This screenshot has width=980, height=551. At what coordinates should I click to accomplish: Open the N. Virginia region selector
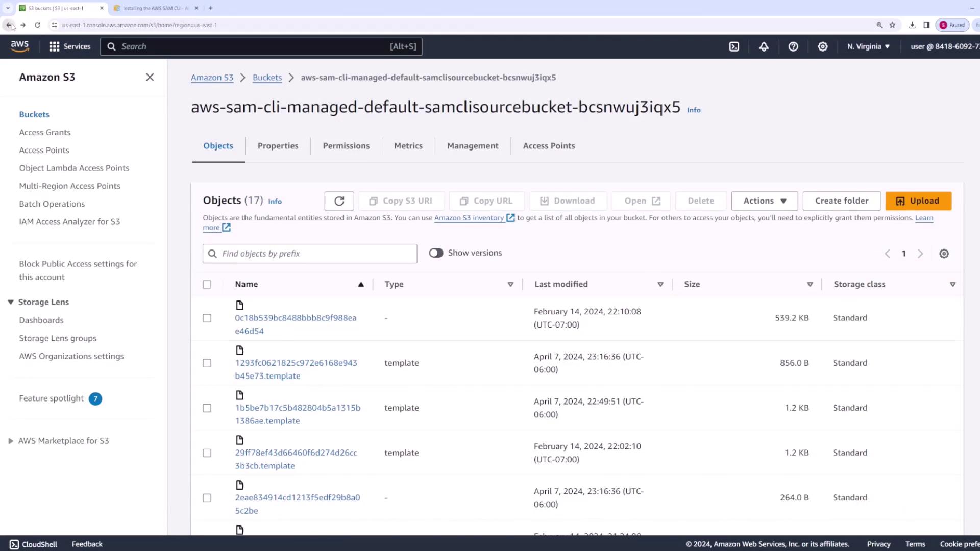(x=868, y=46)
